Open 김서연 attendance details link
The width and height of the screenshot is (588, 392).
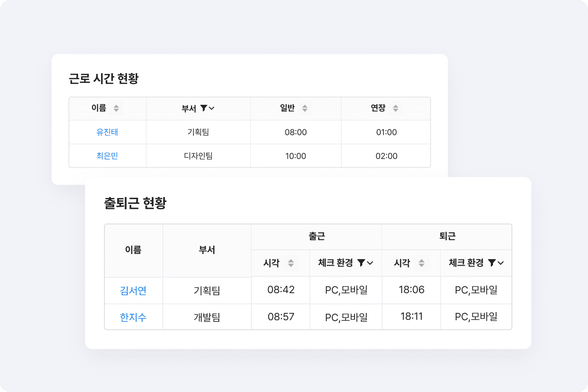[x=133, y=291]
